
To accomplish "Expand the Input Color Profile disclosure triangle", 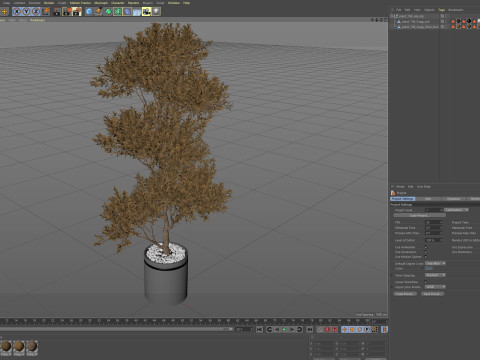I will [x=392, y=287].
